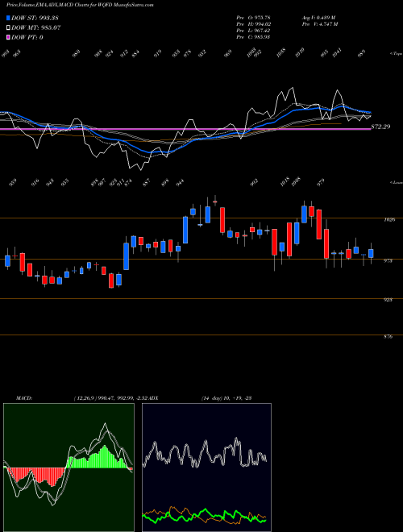Screen dimensions: 403x532
Task: Click the 'MACD:' panel heading
Action: (x=24, y=397)
